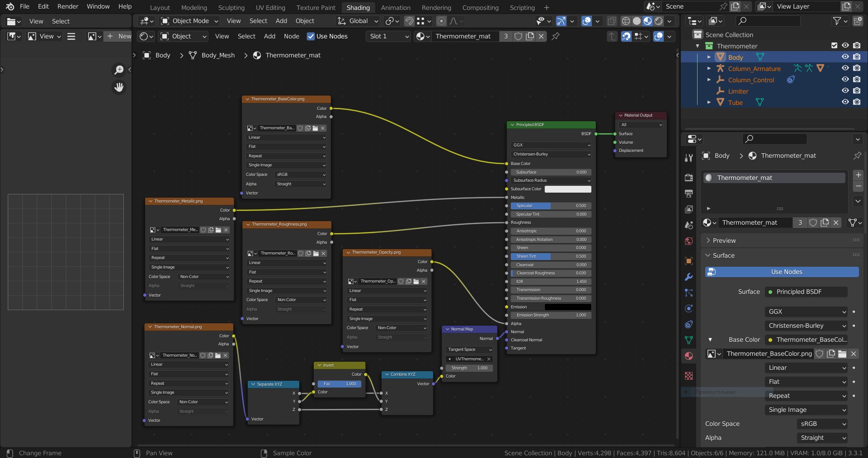
Task: Switch to the Modeling workspace tab
Action: click(194, 8)
